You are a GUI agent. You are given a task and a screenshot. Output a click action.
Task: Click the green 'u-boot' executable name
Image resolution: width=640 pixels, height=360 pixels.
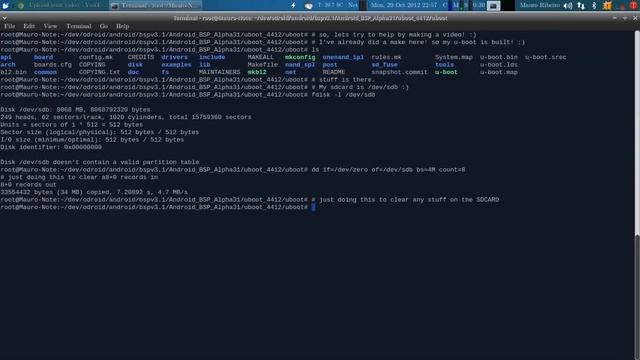click(x=446, y=72)
